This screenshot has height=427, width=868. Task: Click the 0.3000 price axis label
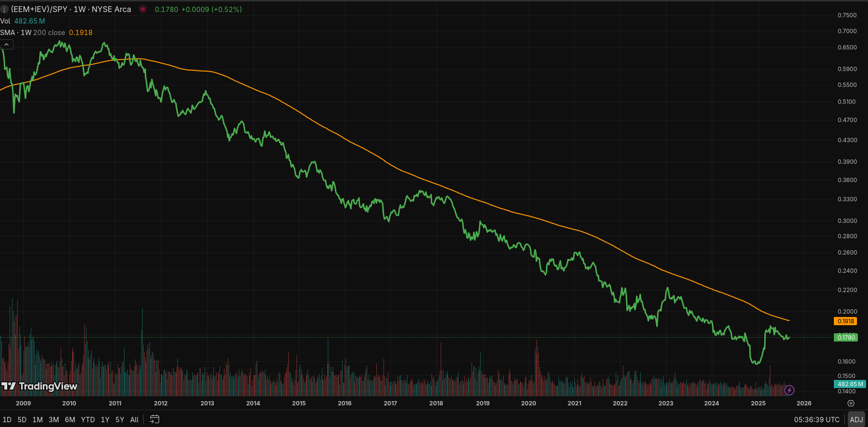pos(847,221)
